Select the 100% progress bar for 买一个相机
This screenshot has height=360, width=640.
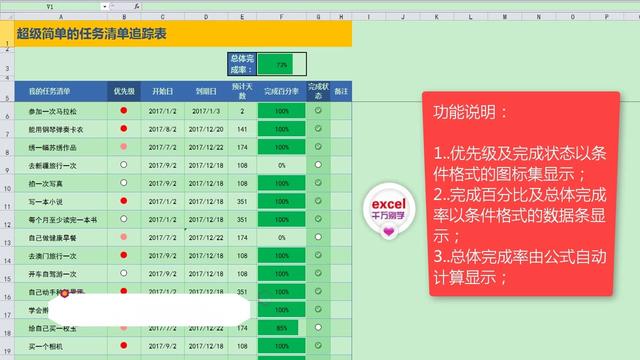point(282,346)
